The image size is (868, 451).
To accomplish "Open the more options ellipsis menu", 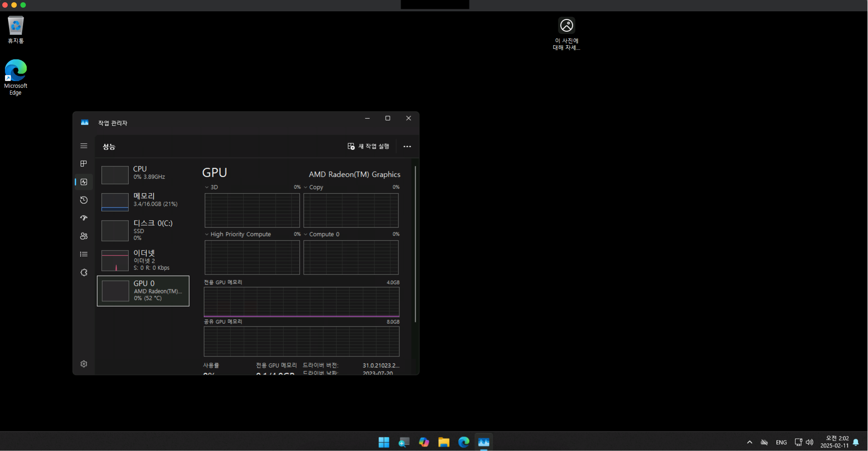I will pyautogui.click(x=407, y=146).
